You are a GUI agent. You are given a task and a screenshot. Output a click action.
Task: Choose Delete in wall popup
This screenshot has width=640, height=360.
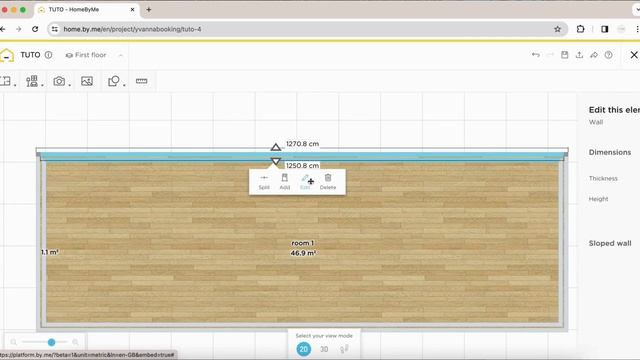pos(328,182)
